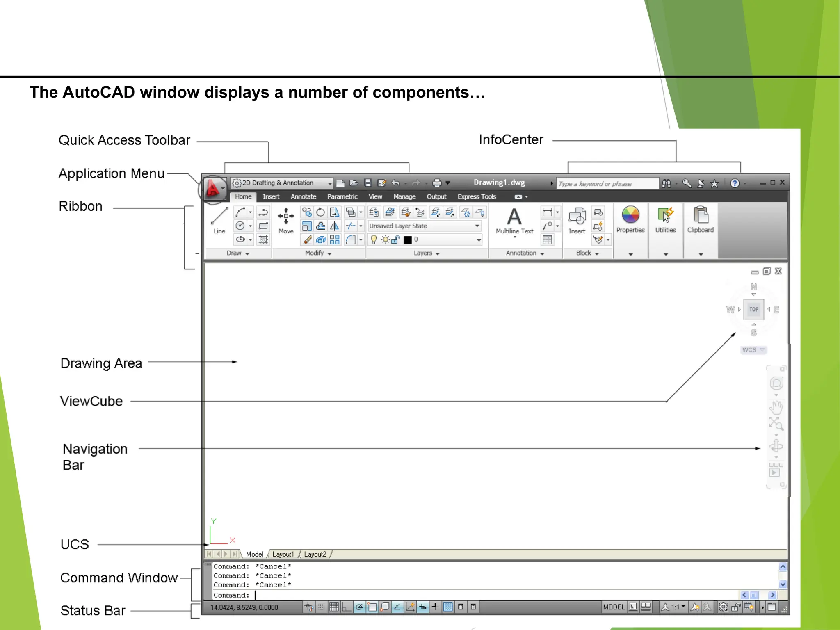The width and height of the screenshot is (840, 630).
Task: Select the Line tool in Draw panel
Action: point(219,221)
